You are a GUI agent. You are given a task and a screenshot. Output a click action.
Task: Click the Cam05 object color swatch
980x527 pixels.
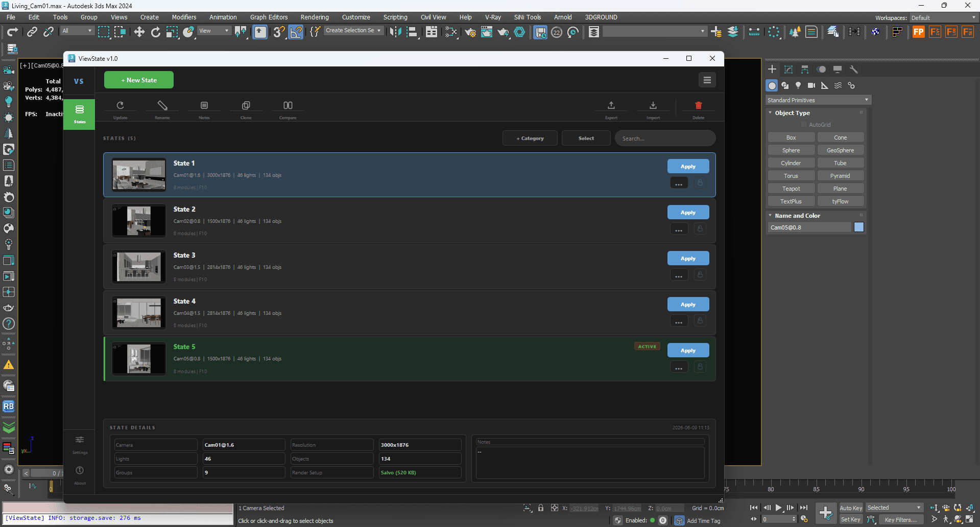(x=859, y=227)
